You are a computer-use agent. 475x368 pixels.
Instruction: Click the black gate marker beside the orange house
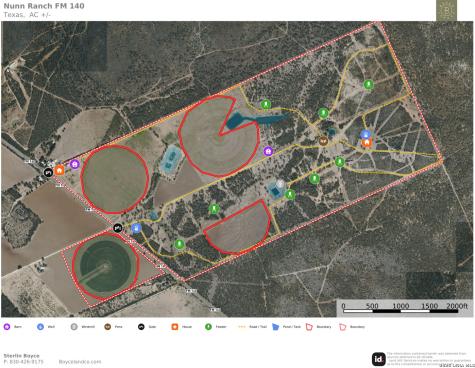pyautogui.click(x=49, y=172)
